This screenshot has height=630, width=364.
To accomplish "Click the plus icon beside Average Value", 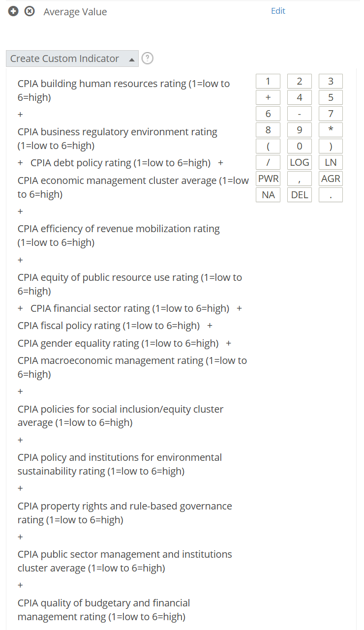I will pyautogui.click(x=13, y=11).
